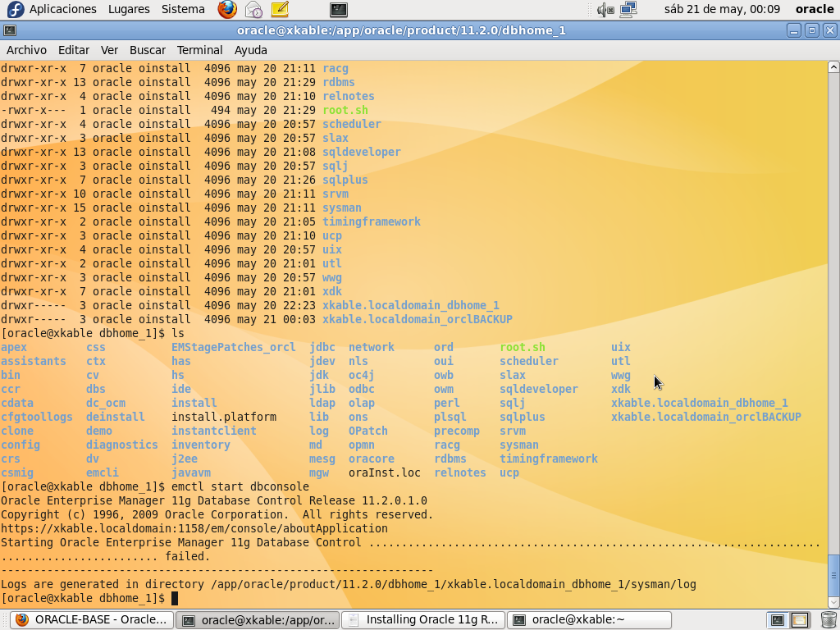Open the Ayuda menu
Screen dimensions: 840x630
(251, 50)
